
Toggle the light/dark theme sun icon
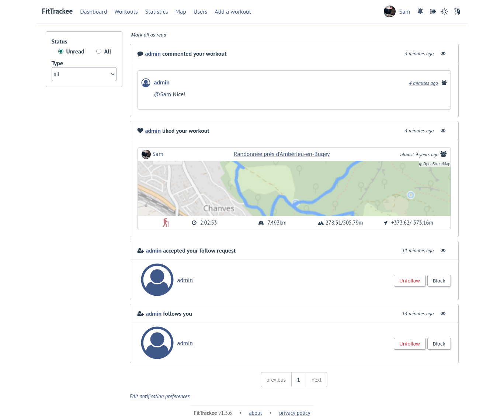tap(444, 11)
